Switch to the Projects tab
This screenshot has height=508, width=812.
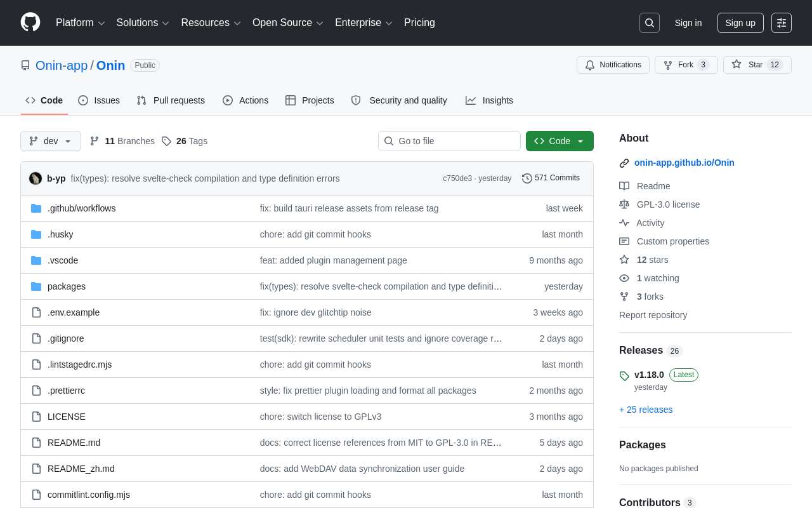310,100
